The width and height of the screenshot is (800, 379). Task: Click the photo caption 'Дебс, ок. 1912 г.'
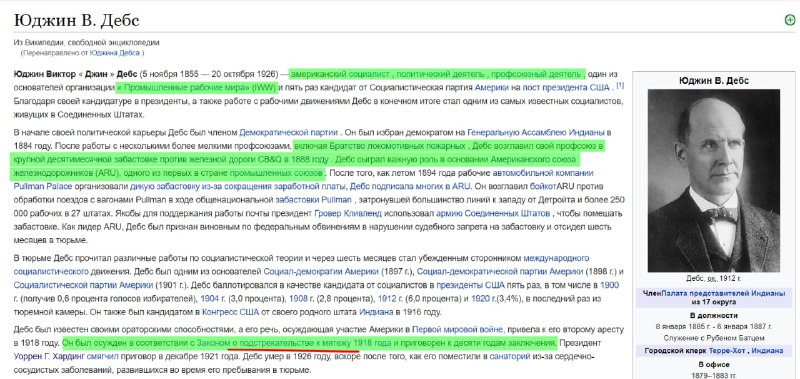[713, 279]
